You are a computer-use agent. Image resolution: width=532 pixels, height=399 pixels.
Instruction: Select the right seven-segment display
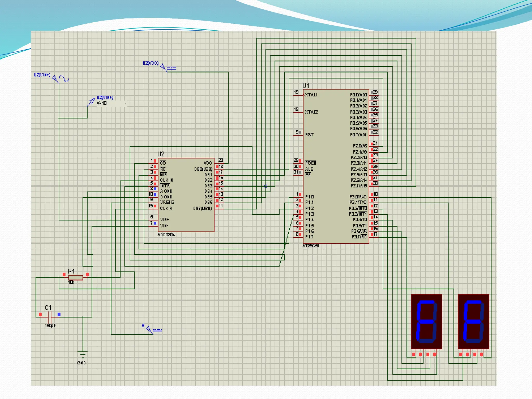coord(473,321)
